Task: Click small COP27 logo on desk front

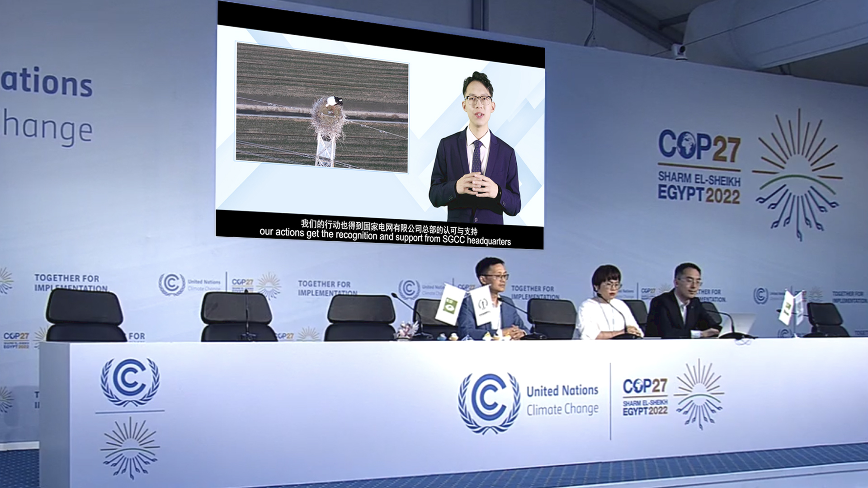Action: pos(645,397)
